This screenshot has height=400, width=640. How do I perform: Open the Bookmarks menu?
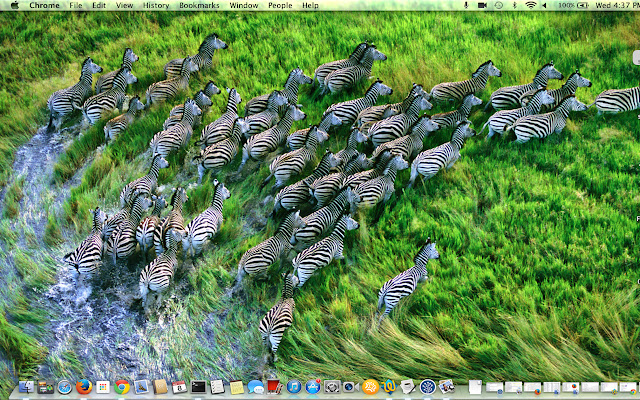(x=199, y=5)
